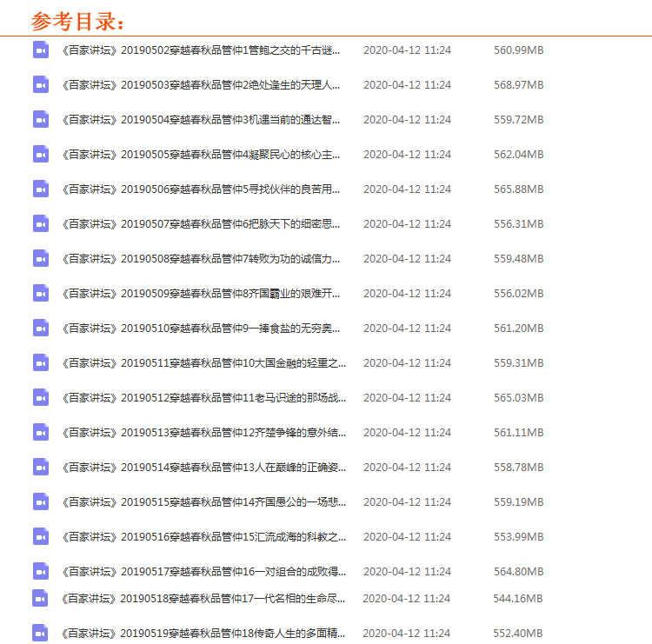Select video icon of 20190510 episode 9 file
The image size is (652, 644).
(41, 329)
